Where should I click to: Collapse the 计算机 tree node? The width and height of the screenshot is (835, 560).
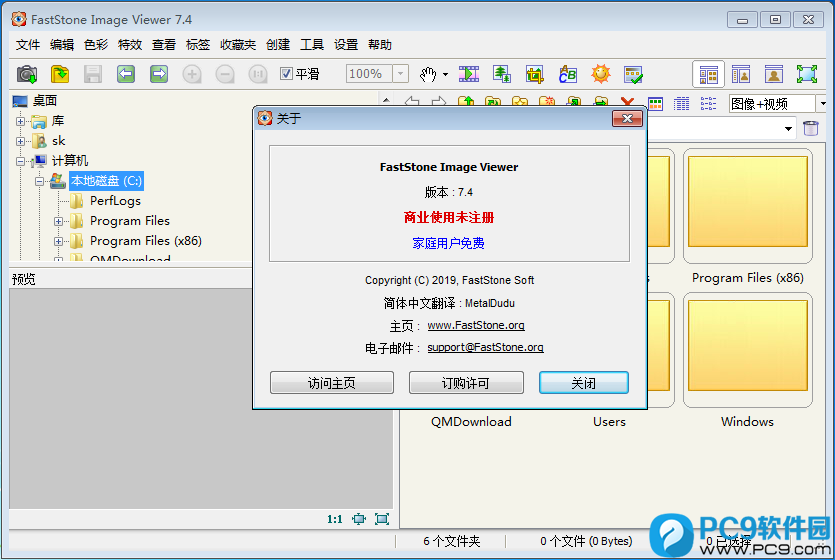click(20, 161)
